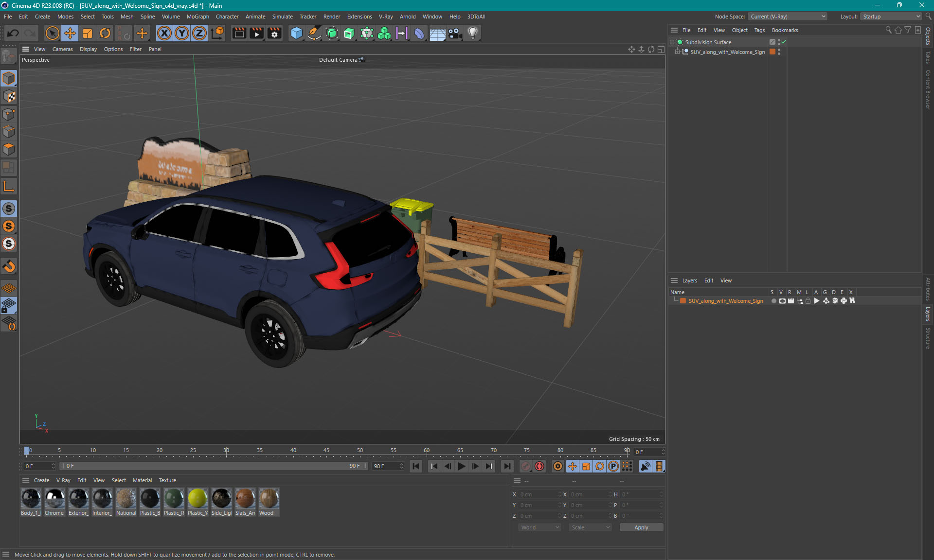The image size is (934, 560).
Task: Toggle Enable Snap icon
Action: (x=9, y=209)
